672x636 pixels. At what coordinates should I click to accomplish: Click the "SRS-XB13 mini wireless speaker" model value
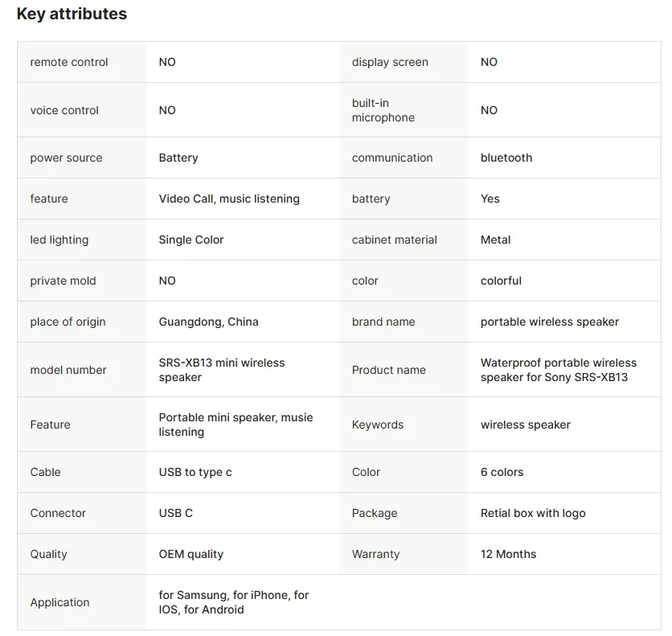(222, 370)
